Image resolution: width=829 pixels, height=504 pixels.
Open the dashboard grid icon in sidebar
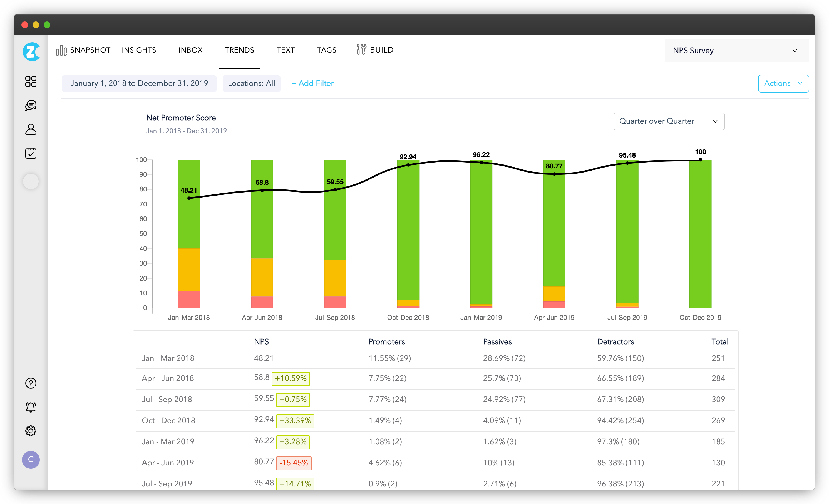(x=31, y=81)
